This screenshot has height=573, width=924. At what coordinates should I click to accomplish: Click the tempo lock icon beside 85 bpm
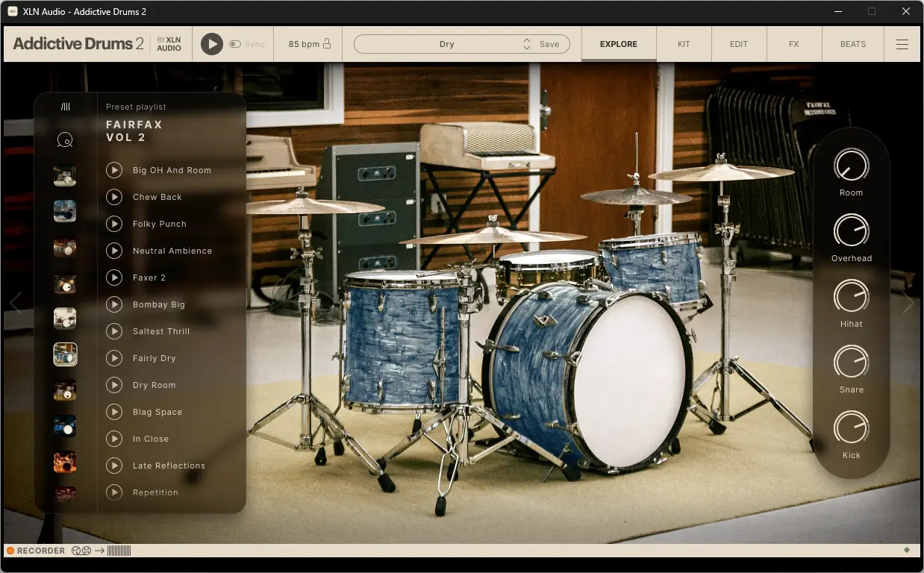coord(327,43)
